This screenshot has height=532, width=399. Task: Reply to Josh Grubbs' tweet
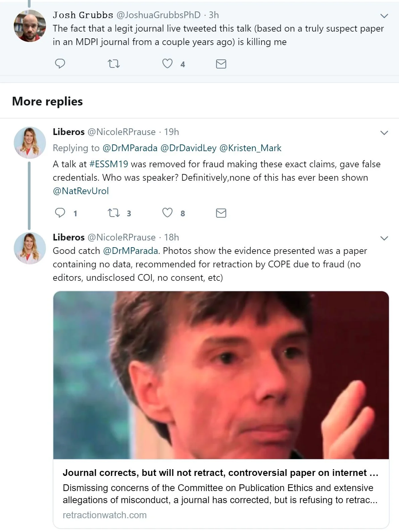click(x=60, y=63)
